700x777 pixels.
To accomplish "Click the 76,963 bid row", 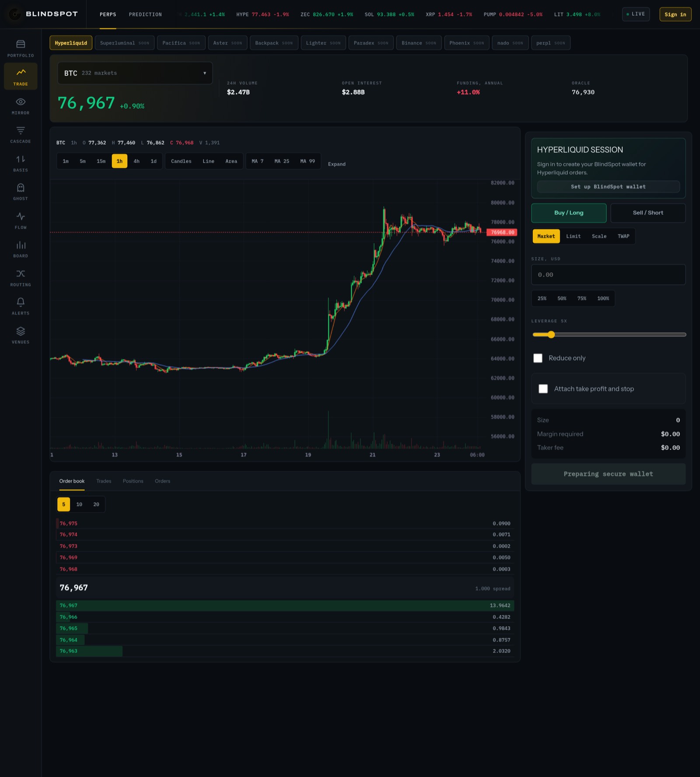I will tap(285, 651).
